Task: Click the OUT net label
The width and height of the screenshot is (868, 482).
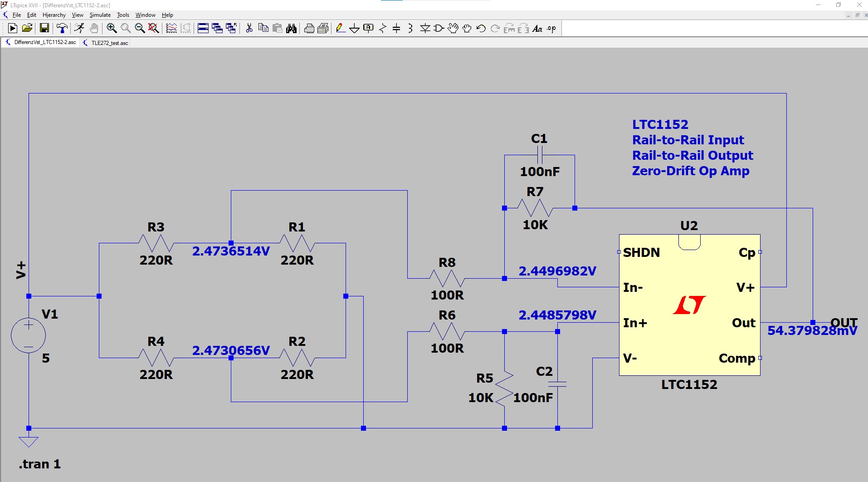Action: pos(844,323)
